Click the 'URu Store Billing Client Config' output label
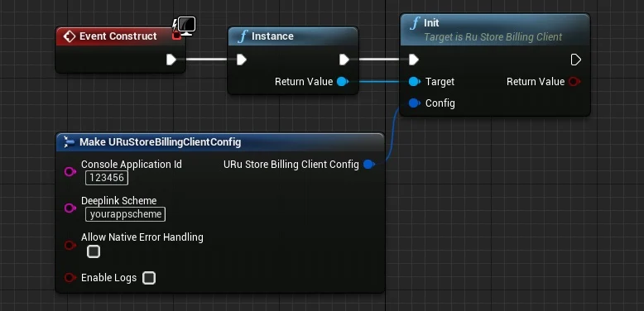 click(x=291, y=165)
